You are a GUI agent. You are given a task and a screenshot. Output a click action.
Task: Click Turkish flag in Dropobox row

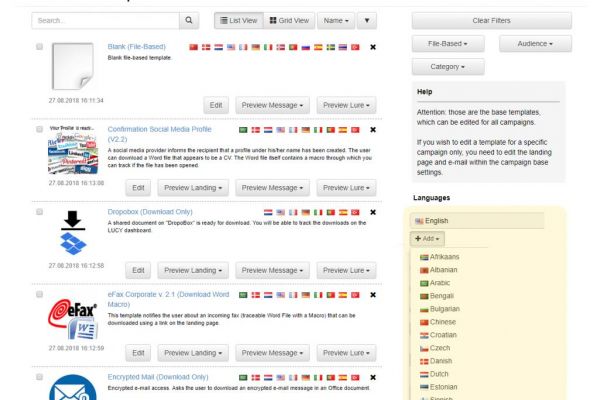click(355, 212)
